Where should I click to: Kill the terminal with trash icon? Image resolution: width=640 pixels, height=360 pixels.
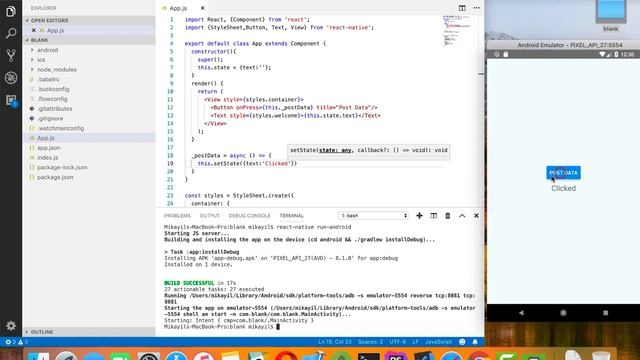coord(448,216)
